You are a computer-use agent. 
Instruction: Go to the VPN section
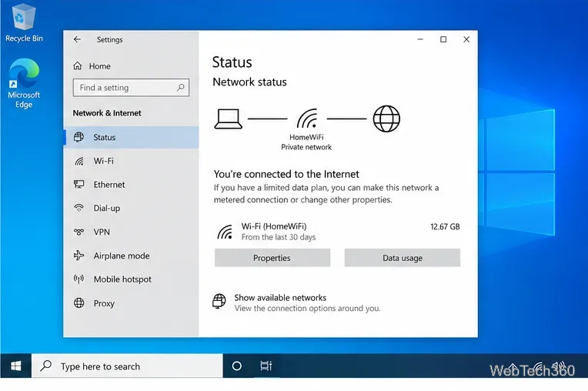tap(132, 232)
